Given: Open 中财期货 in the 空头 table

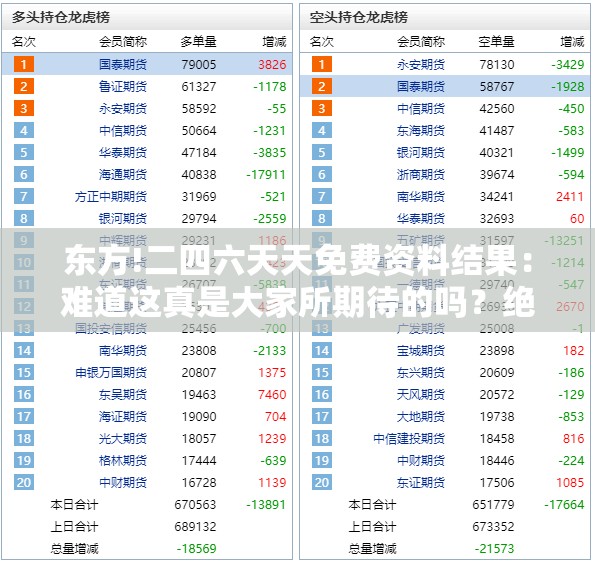Looking at the screenshot, I should [420, 460].
